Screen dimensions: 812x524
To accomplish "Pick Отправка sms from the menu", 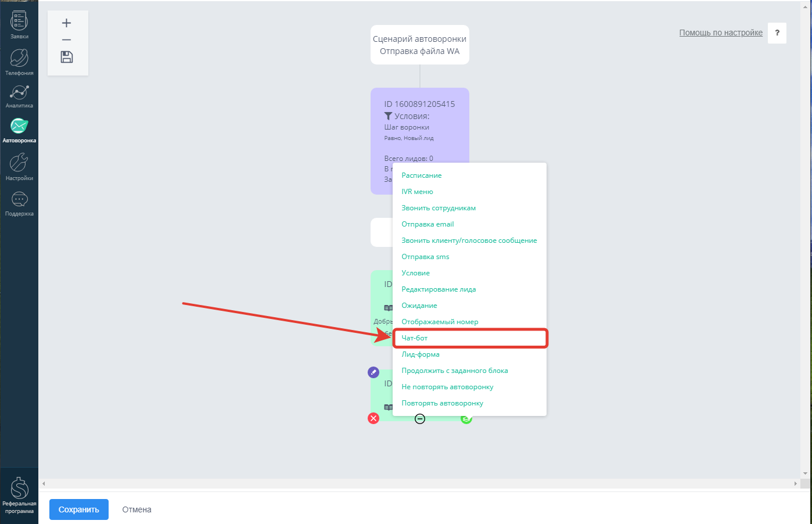I will 425,257.
